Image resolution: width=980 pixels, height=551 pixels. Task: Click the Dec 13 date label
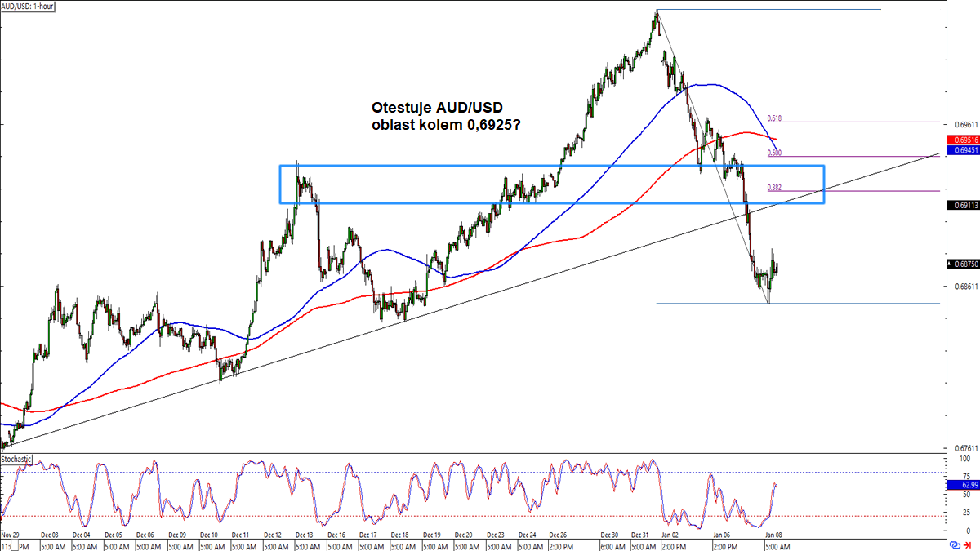(x=305, y=534)
